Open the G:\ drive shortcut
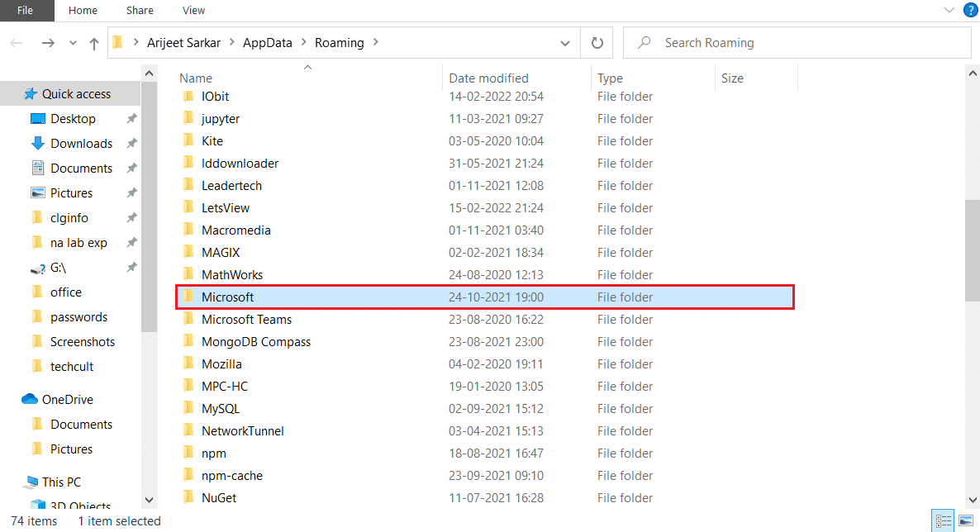The height and width of the screenshot is (532, 980). click(58, 268)
